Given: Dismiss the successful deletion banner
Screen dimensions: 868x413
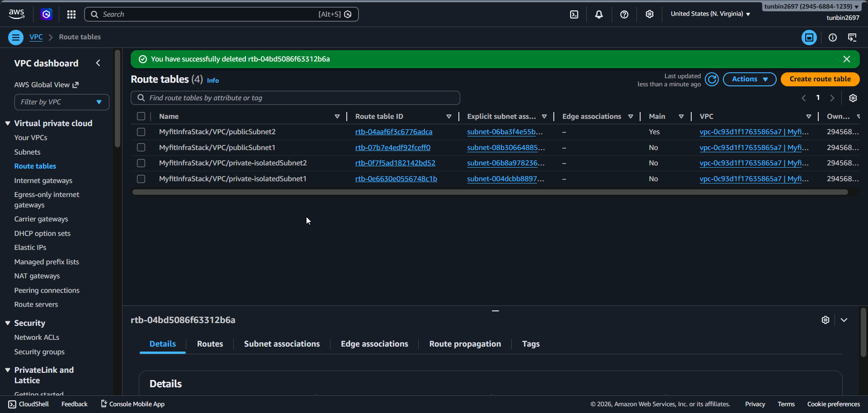Looking at the screenshot, I should [846, 59].
